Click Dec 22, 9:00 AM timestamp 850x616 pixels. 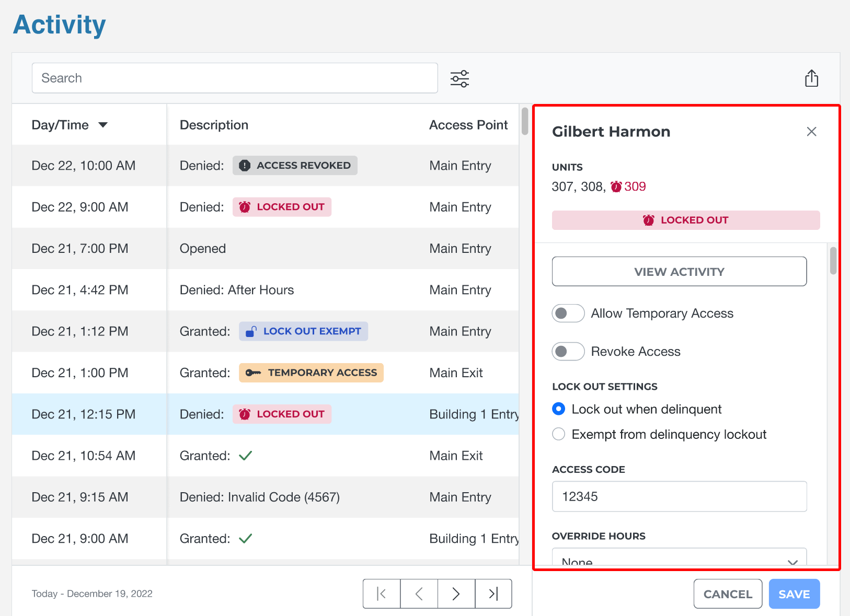pos(80,207)
